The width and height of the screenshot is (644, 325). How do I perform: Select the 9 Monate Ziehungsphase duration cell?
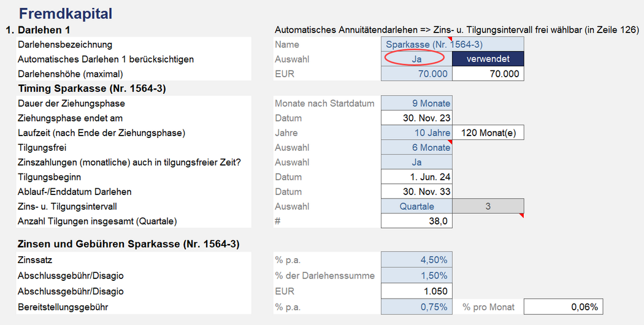[416, 104]
